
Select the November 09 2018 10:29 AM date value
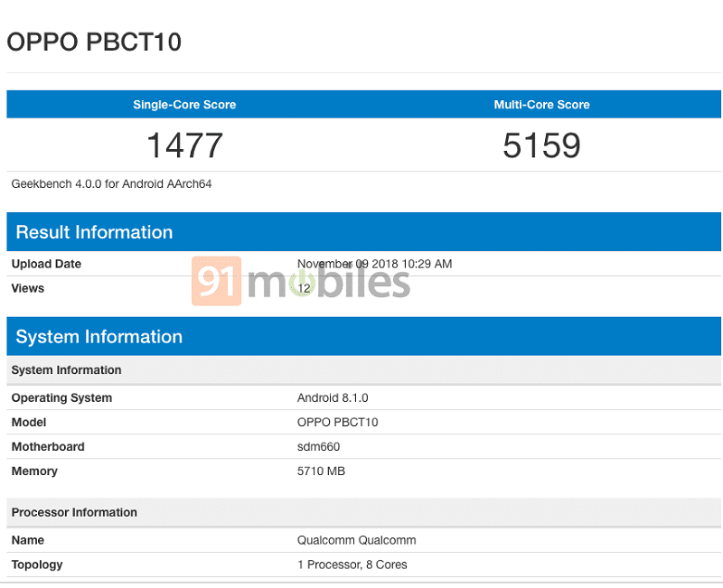click(x=374, y=264)
